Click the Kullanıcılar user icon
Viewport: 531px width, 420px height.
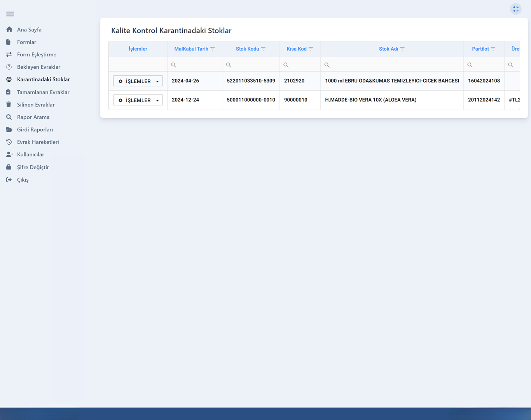coord(9,154)
